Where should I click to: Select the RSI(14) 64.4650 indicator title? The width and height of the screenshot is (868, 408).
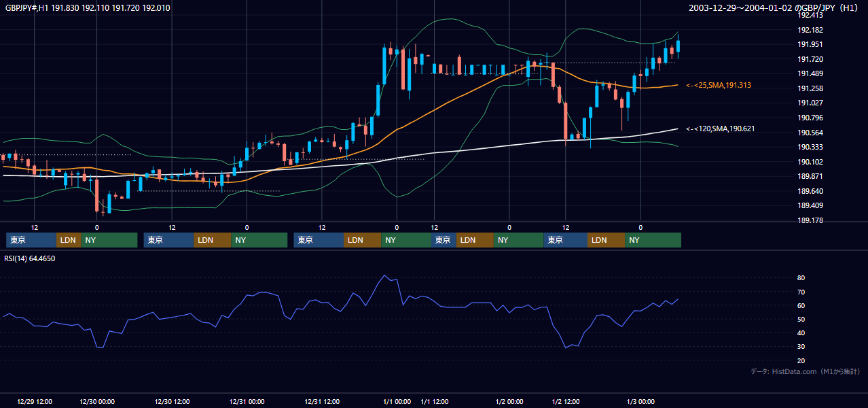(30, 258)
